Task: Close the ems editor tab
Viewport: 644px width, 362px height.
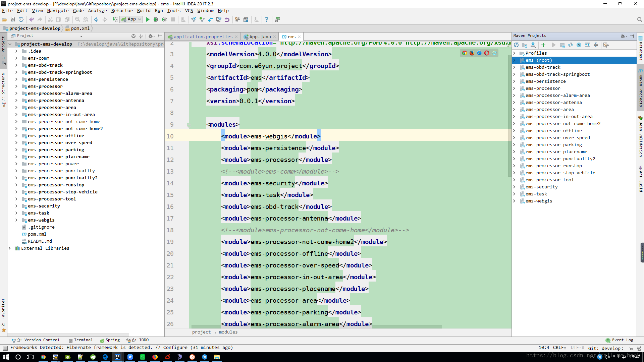Action: [x=300, y=37]
